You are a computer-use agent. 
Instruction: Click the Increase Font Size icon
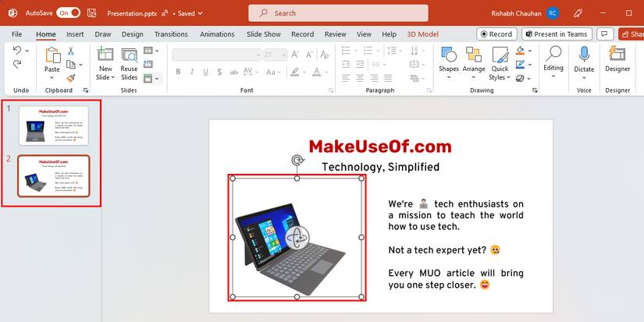click(x=295, y=55)
